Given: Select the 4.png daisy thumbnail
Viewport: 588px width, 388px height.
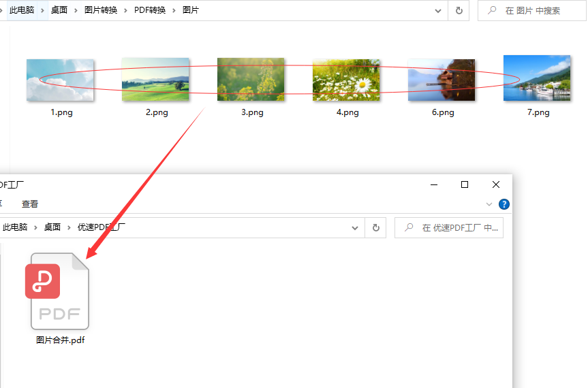Looking at the screenshot, I should coord(346,80).
